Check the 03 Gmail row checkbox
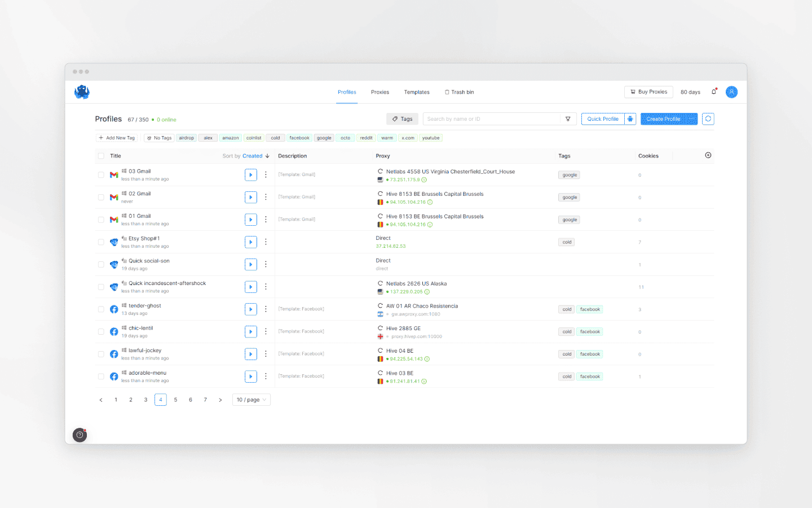Screen dimensions: 812x508 pyautogui.click(x=101, y=175)
